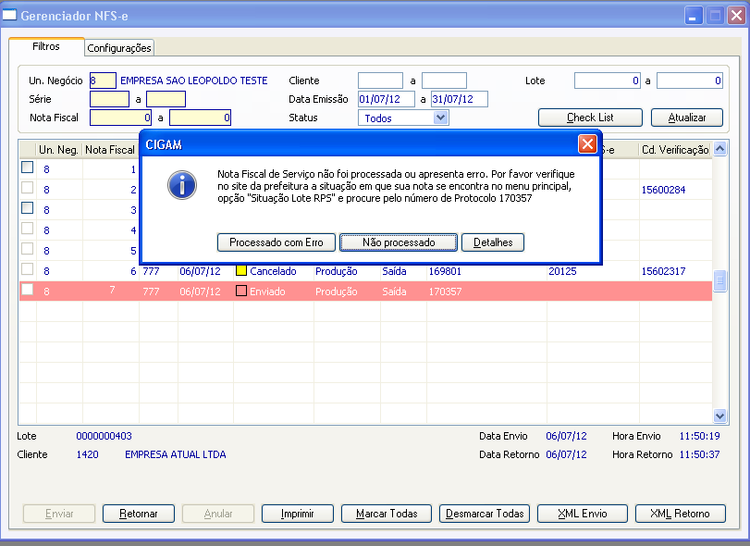The height and width of the screenshot is (546, 750).
Task: Click the Enviado status text
Action: (267, 291)
